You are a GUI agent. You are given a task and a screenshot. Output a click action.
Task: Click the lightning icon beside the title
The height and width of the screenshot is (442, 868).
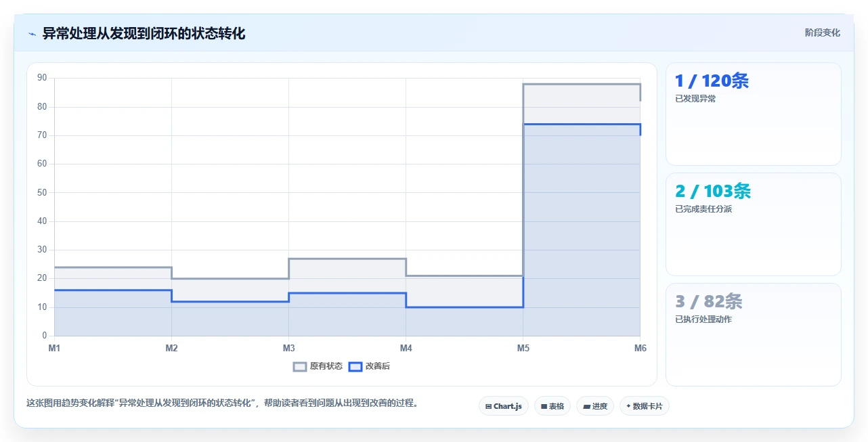pyautogui.click(x=32, y=33)
